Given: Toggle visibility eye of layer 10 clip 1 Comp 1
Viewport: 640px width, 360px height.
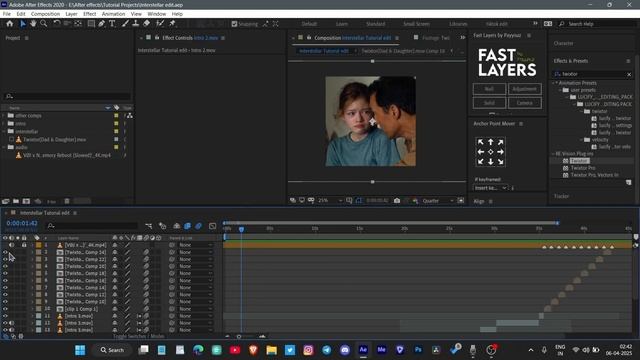Looking at the screenshot, I should (x=5, y=309).
